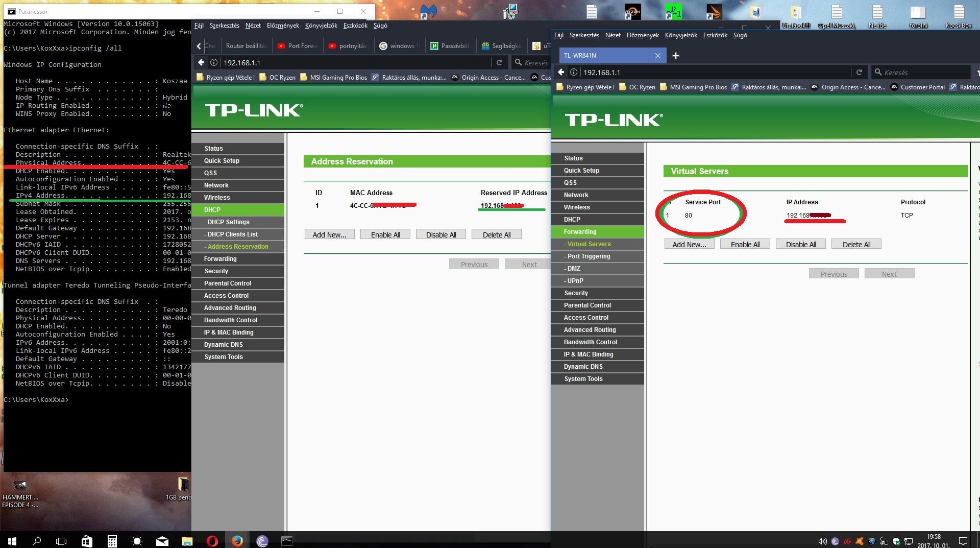Open Ryzen gép Vétele bookmark in left window
Screen dimensions: 980x548
226,78
